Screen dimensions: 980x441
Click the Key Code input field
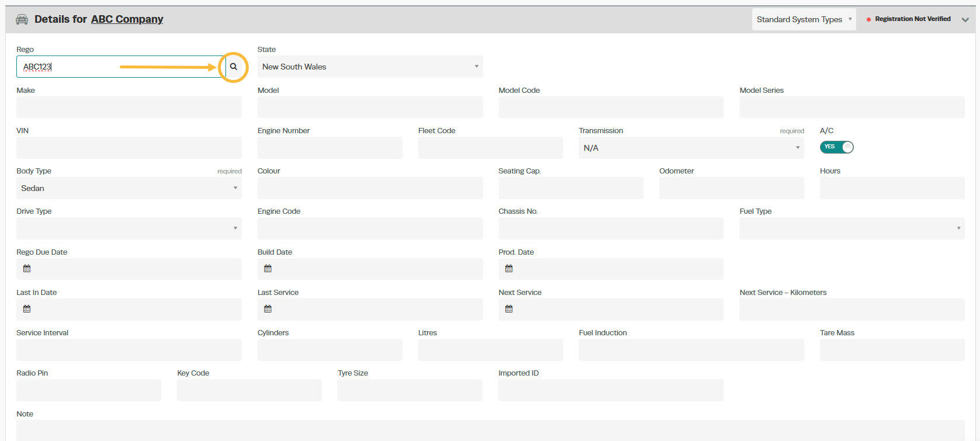249,390
